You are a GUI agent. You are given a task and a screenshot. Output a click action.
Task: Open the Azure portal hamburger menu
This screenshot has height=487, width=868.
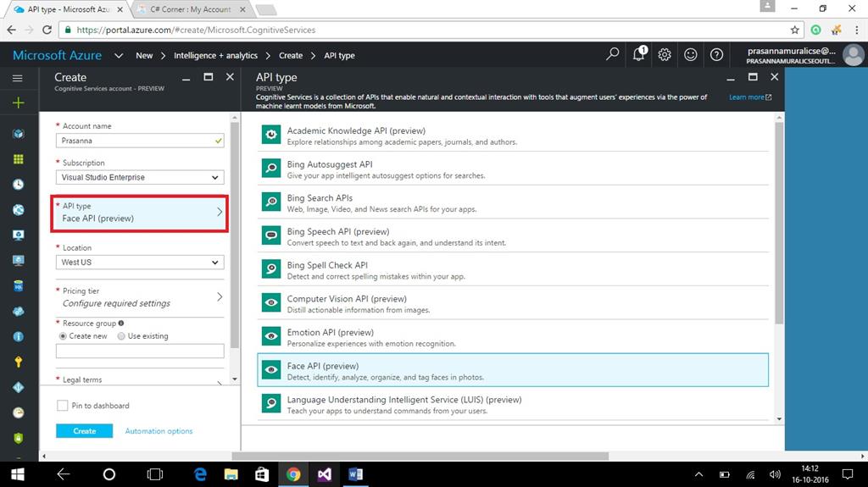pos(18,78)
